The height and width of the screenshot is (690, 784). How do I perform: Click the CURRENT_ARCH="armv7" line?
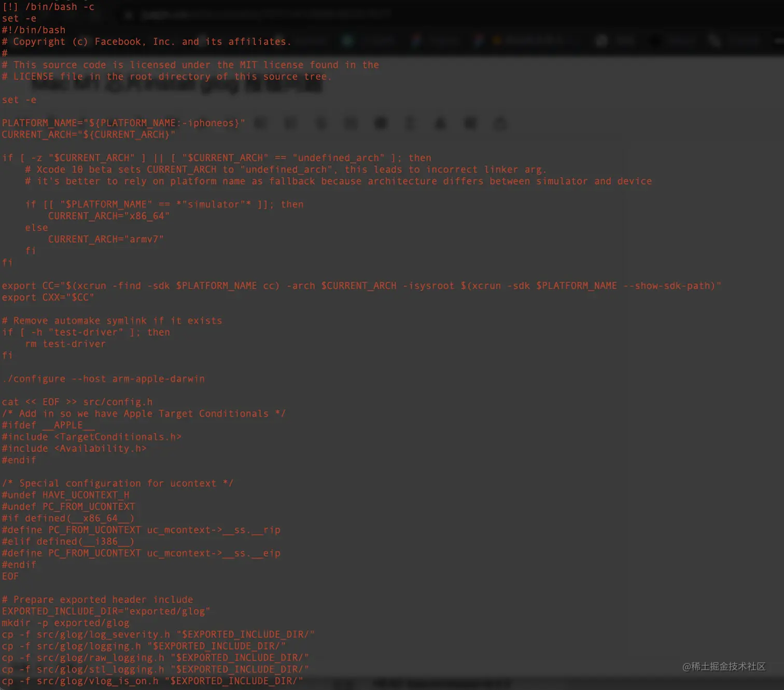(106, 239)
